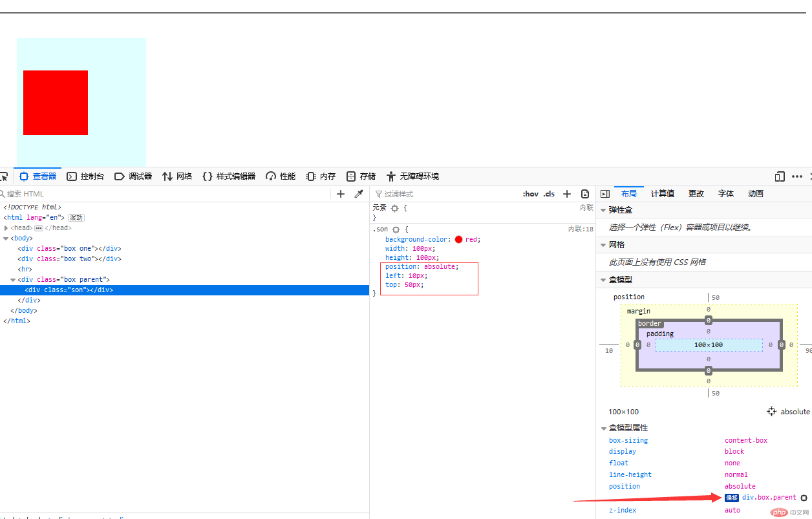Open the 网络 Network tab

(177, 176)
